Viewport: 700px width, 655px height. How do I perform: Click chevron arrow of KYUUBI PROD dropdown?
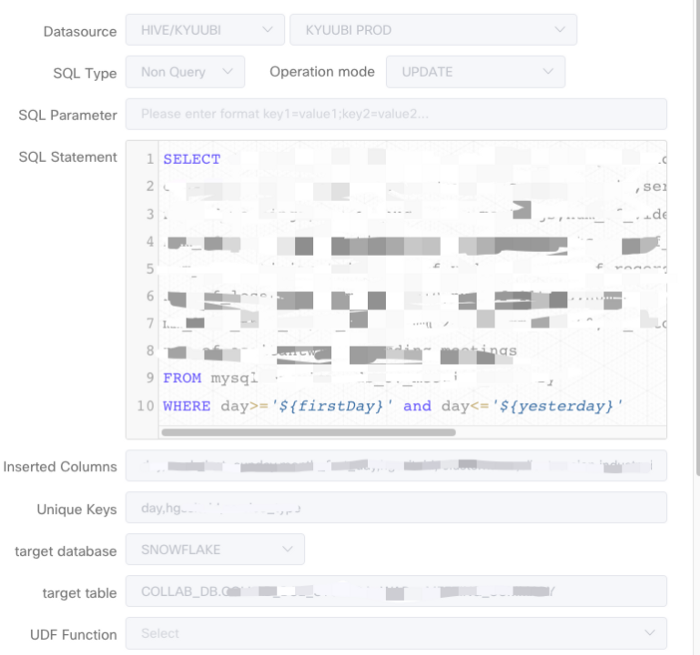[x=559, y=30]
